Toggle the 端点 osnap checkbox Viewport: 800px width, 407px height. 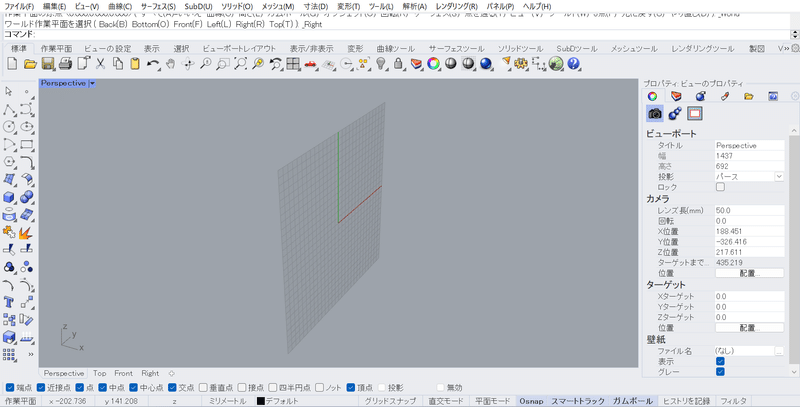coord(8,388)
